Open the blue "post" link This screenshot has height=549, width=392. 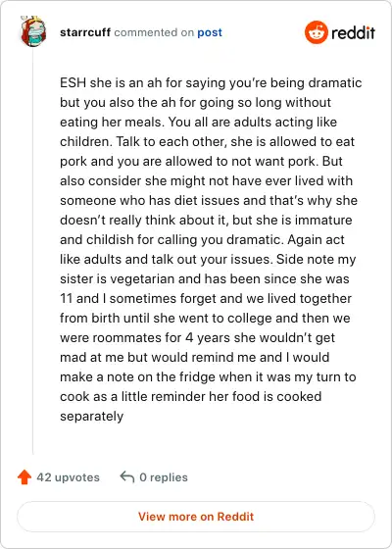210,33
